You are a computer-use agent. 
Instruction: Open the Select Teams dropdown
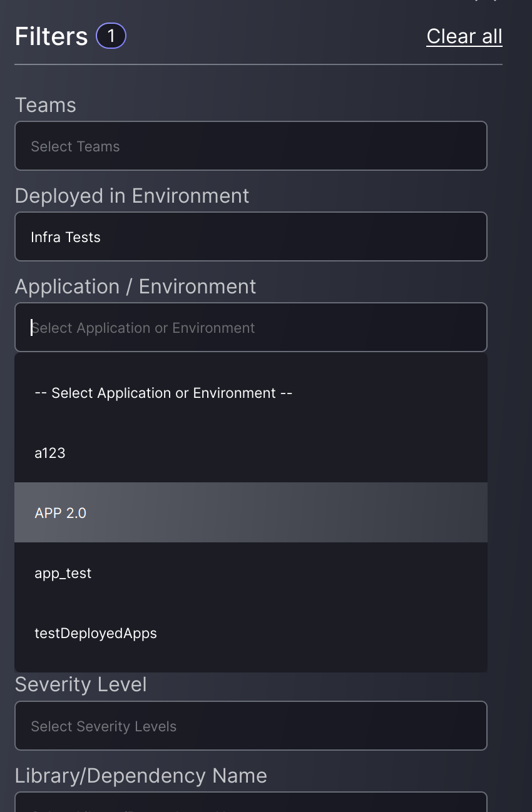pos(250,146)
